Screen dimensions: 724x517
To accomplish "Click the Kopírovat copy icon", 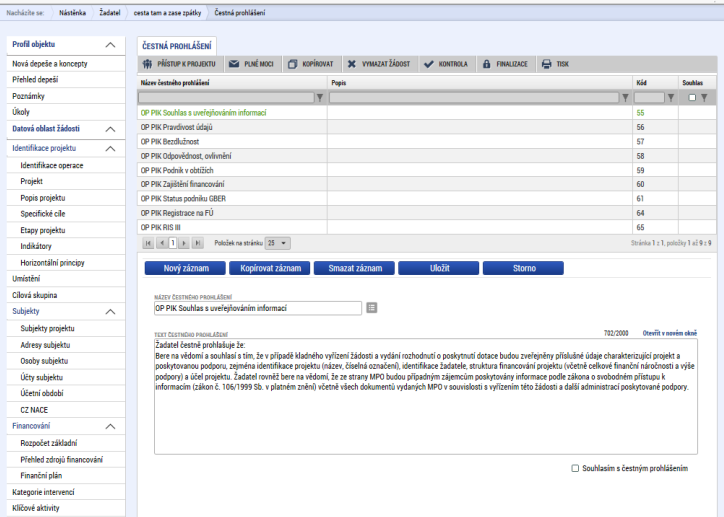I will tap(292, 64).
